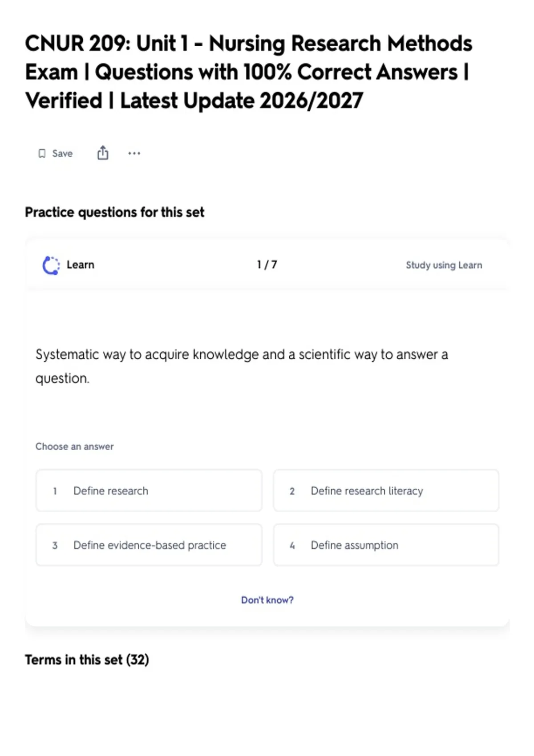This screenshot has width=534, height=756.
Task: Pick the answer Define assumption
Action: click(386, 545)
